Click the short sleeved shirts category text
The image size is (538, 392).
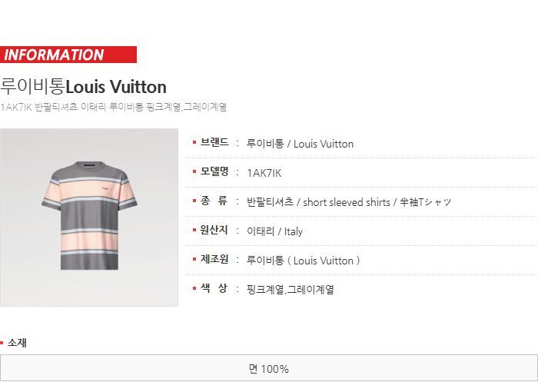(347, 202)
